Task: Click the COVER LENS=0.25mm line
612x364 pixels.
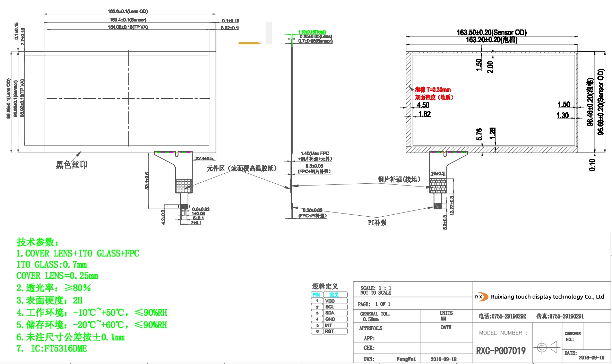Action: 57,276
